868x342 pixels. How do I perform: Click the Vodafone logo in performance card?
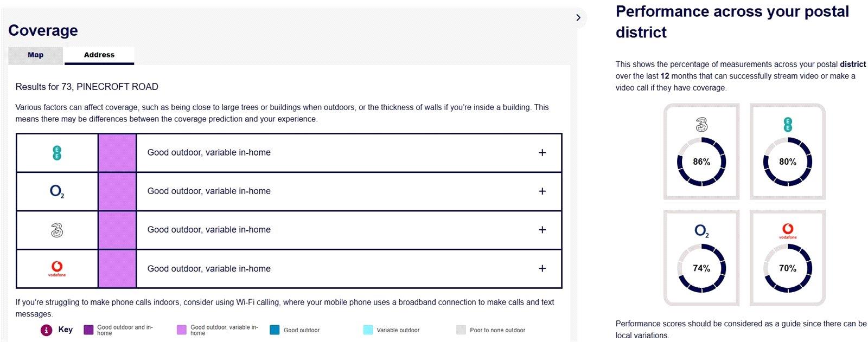(788, 231)
